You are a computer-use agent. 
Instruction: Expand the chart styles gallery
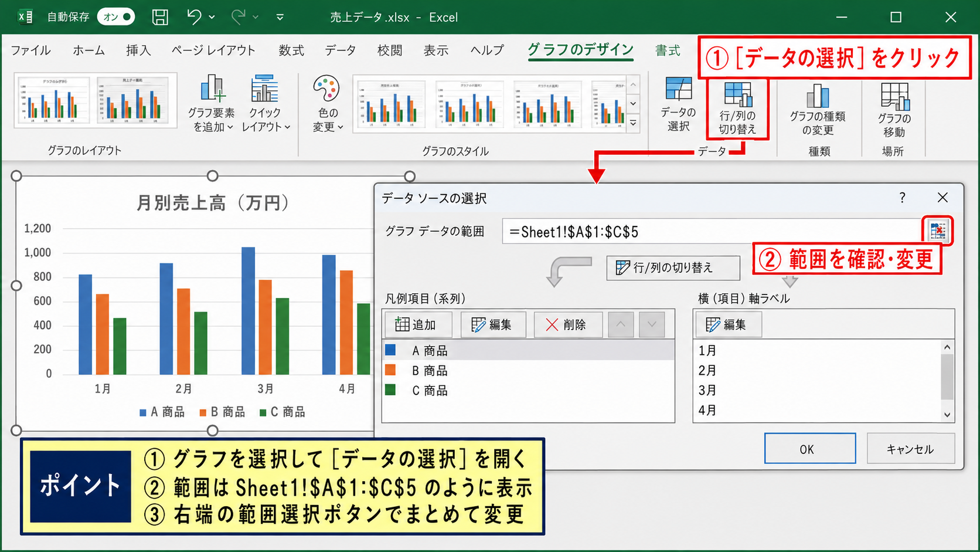pyautogui.click(x=633, y=123)
